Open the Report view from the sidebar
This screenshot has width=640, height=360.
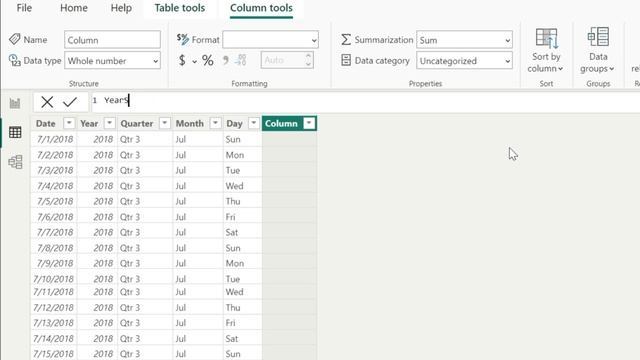coord(15,103)
